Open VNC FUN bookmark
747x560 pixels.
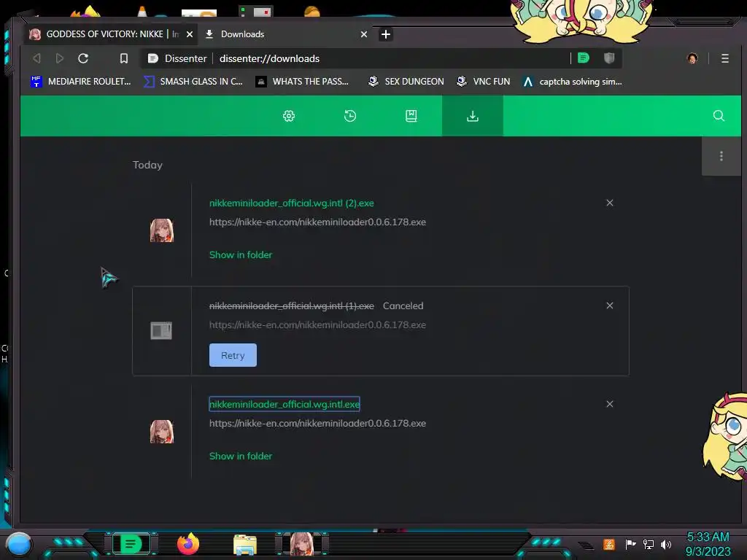click(x=483, y=82)
